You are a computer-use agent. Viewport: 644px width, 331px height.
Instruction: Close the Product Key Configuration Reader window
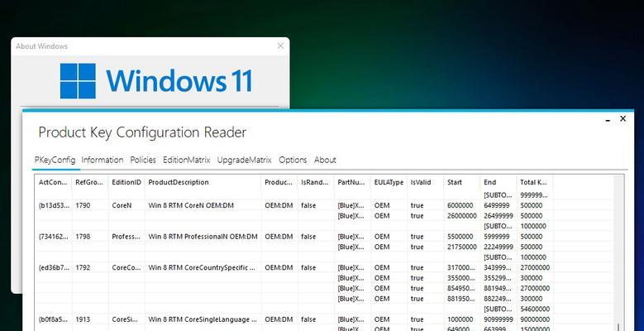pyautogui.click(x=623, y=119)
